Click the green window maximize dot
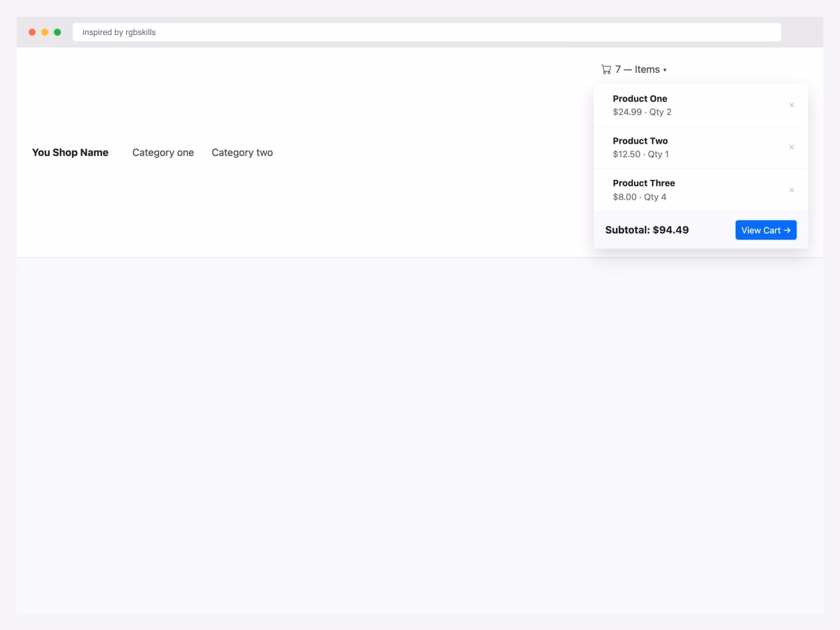 (57, 32)
